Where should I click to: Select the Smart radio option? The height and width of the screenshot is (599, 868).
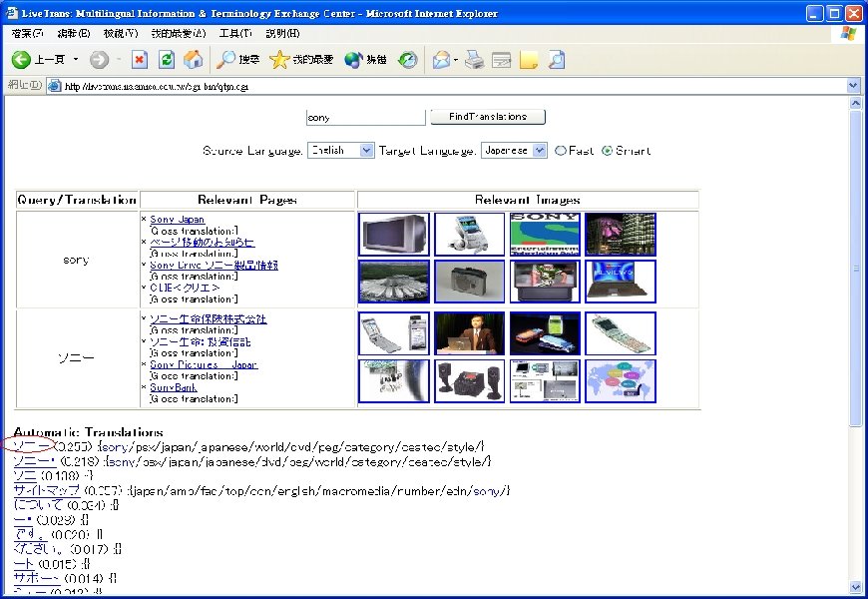[608, 150]
